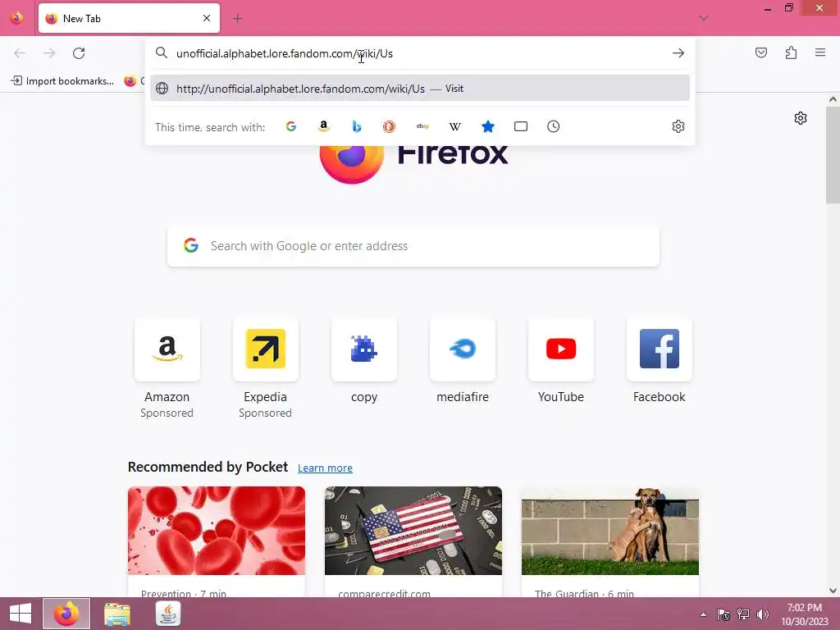This screenshot has width=840, height=630.
Task: Search this time with Google
Action: (291, 126)
